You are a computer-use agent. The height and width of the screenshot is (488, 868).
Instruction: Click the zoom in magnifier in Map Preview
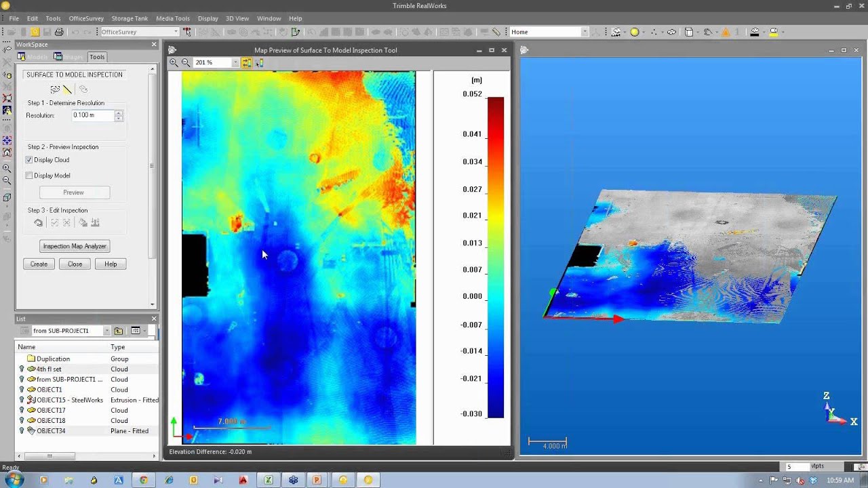pos(174,62)
